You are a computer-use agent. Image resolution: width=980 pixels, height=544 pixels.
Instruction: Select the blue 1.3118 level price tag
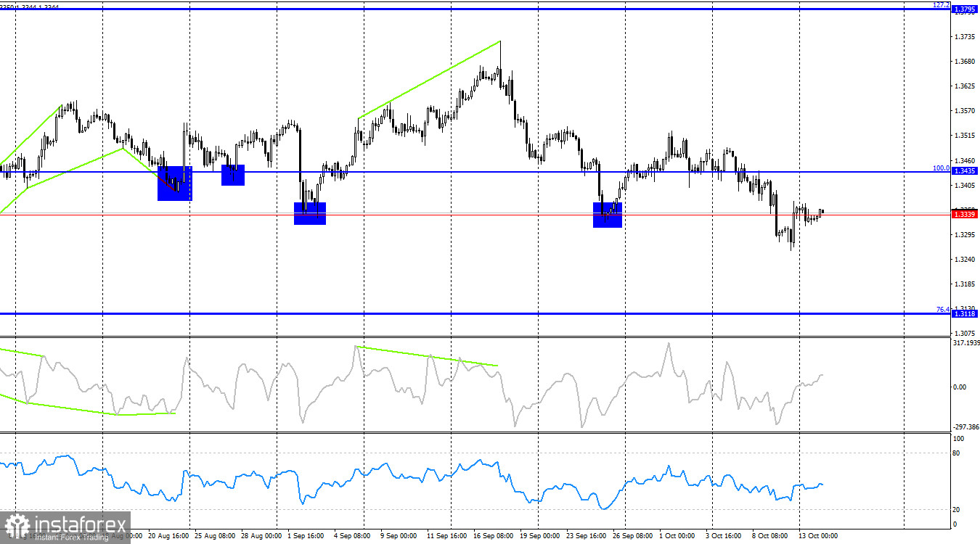pos(965,313)
